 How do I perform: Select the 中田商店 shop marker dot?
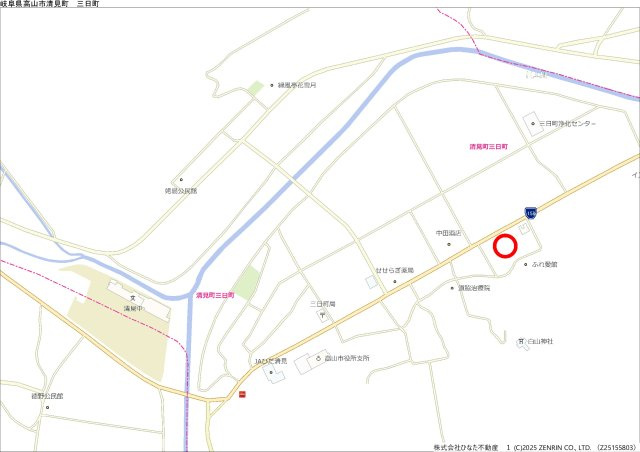coord(449,244)
